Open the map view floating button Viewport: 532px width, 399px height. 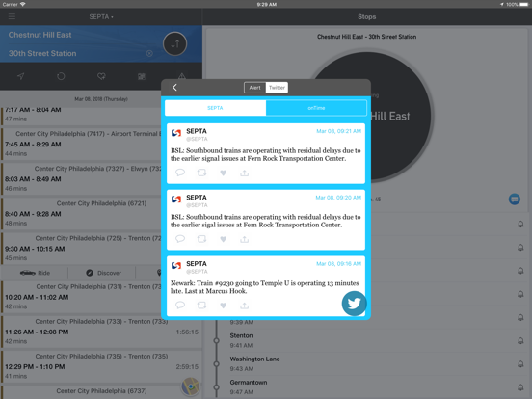[x=190, y=386]
